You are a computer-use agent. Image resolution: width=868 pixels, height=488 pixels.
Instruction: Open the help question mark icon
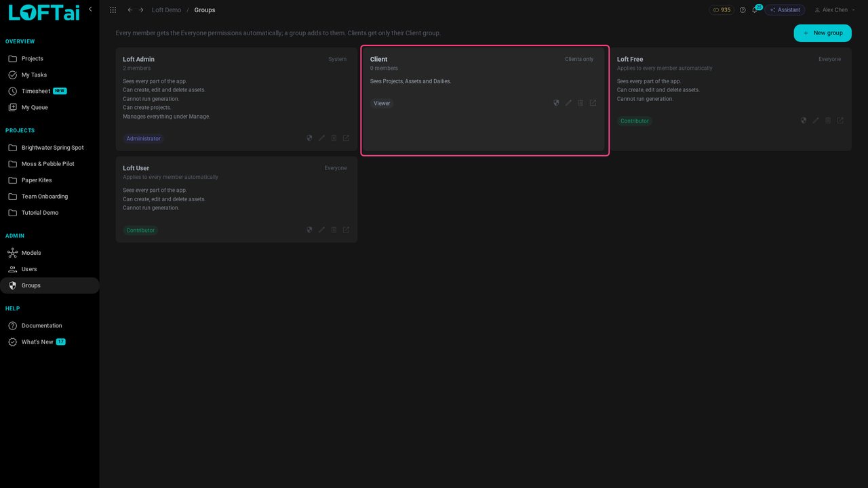[743, 10]
